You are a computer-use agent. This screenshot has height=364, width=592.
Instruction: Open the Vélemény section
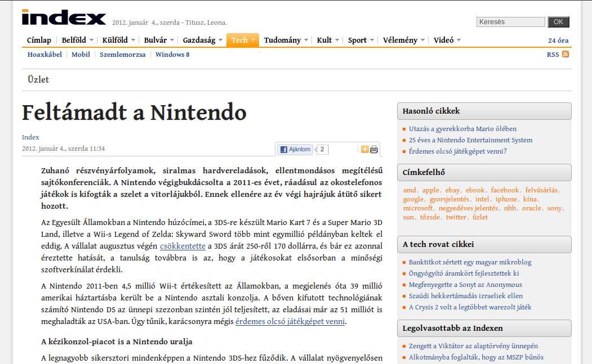[400, 40]
